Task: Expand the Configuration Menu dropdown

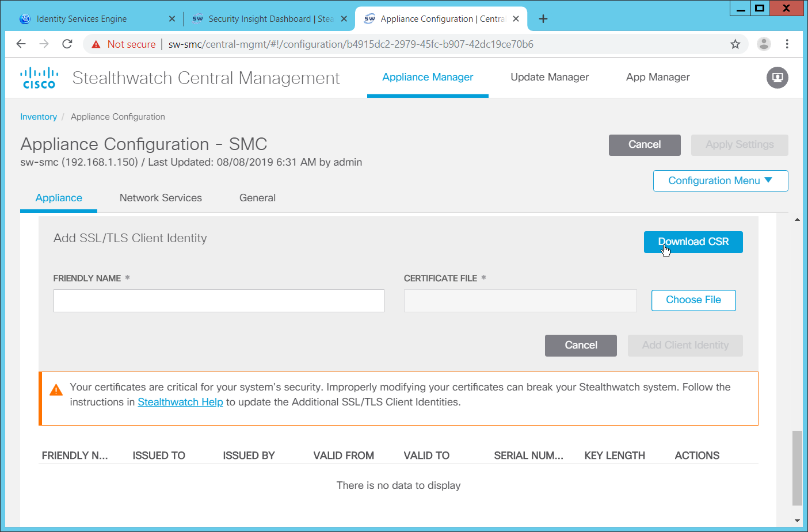Action: click(x=720, y=181)
